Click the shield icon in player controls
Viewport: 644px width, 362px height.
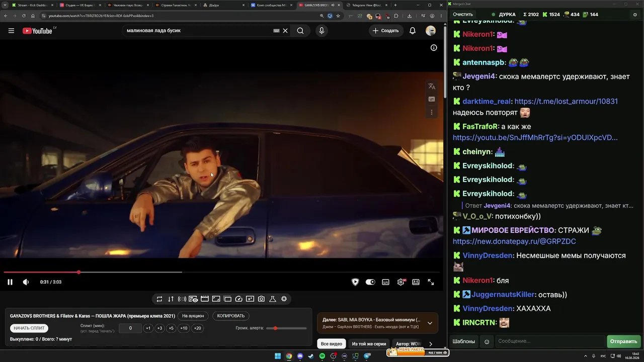click(355, 282)
